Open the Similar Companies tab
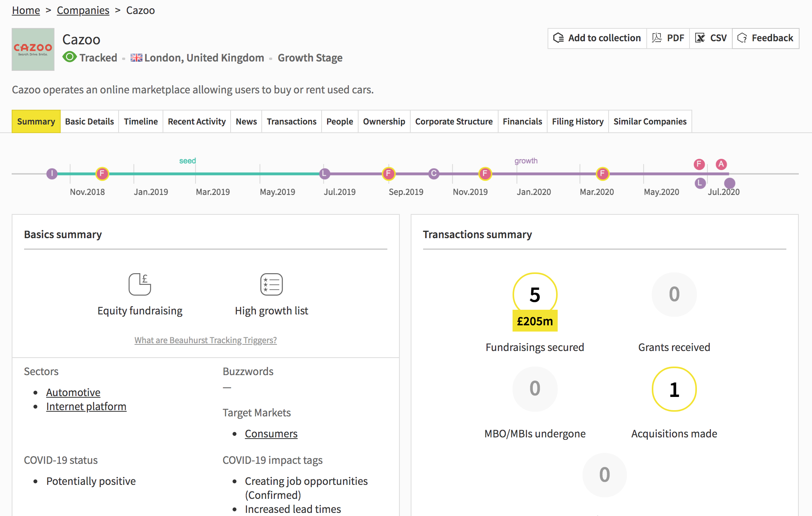The image size is (812, 516). click(650, 121)
